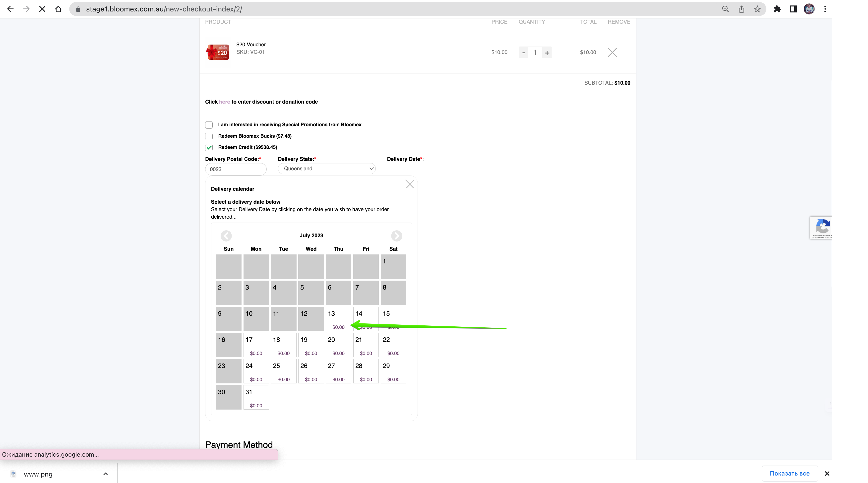Bookmark this page with star icon
Viewport: 868px width, 483px height.
[757, 9]
